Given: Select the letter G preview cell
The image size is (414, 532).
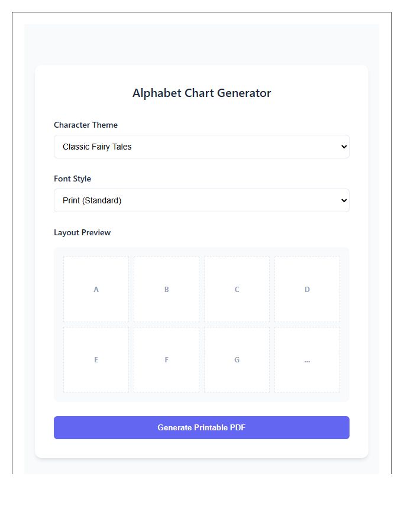Looking at the screenshot, I should tap(237, 359).
